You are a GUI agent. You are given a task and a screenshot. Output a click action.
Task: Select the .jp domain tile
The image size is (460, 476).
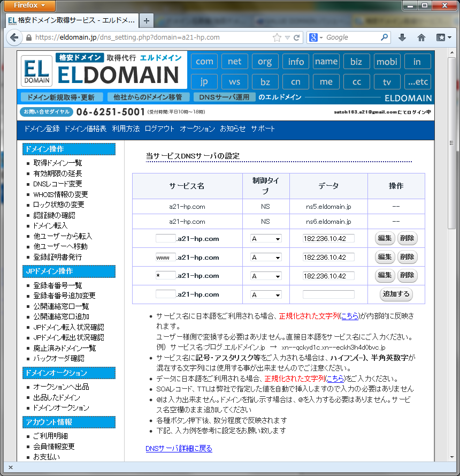[204, 82]
